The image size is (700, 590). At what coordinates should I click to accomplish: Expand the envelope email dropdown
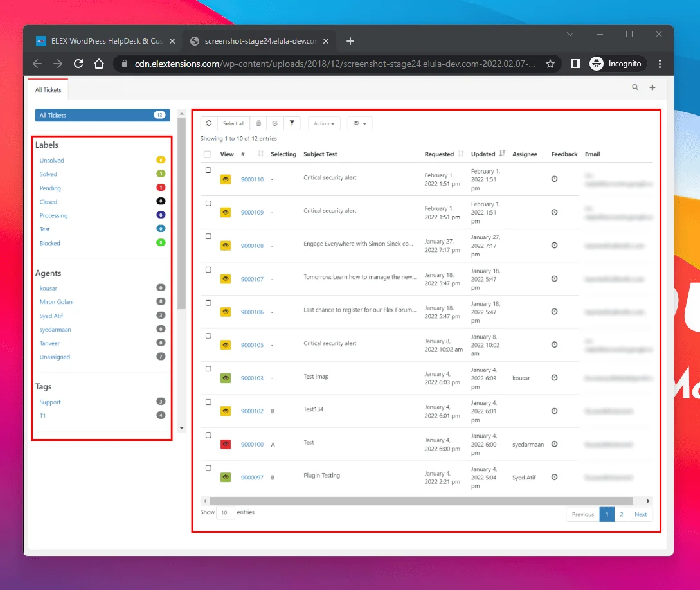click(360, 123)
